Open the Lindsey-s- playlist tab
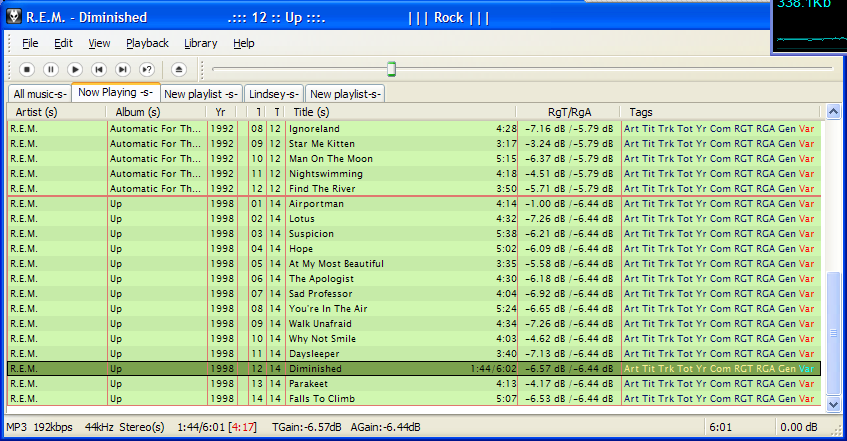This screenshot has height=441, width=847. pyautogui.click(x=274, y=94)
